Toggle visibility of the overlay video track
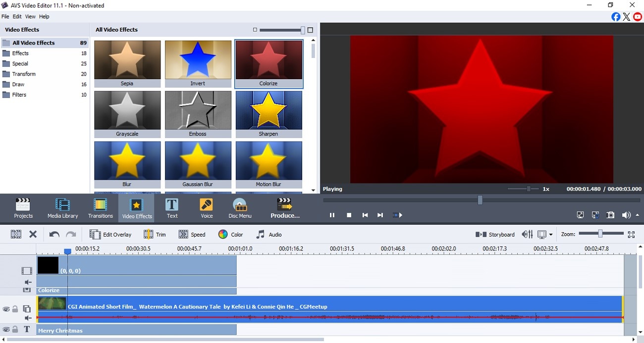The image size is (644, 343). (6, 309)
